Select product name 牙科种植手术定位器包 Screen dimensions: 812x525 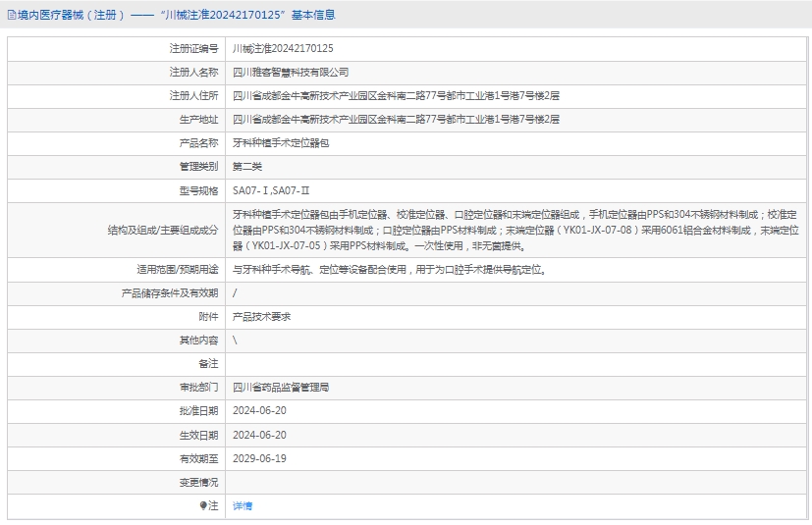[282, 142]
